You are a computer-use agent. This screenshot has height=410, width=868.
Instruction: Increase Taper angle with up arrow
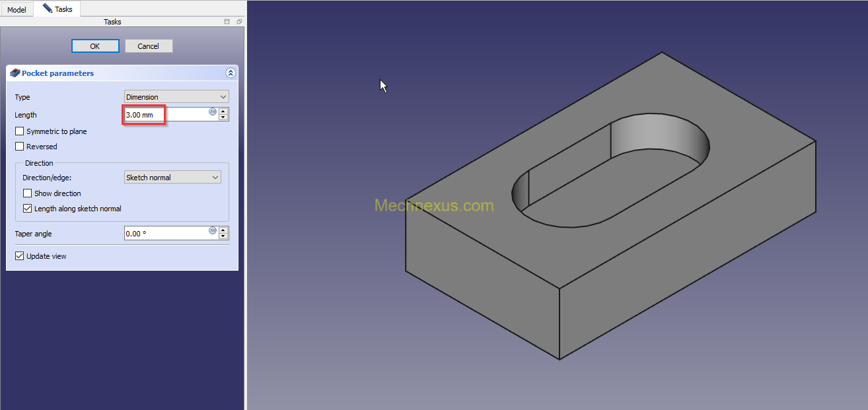(223, 230)
